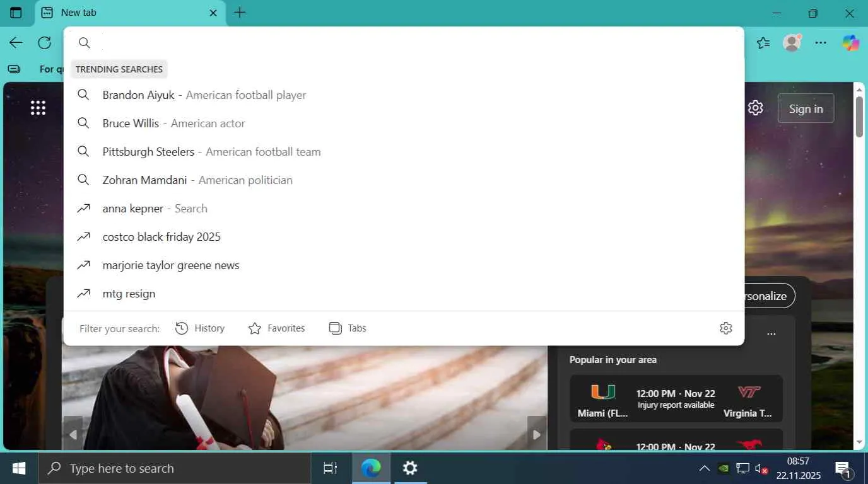868x484 pixels.
Task: Open sports widget more options ellipsis
Action: (x=771, y=333)
